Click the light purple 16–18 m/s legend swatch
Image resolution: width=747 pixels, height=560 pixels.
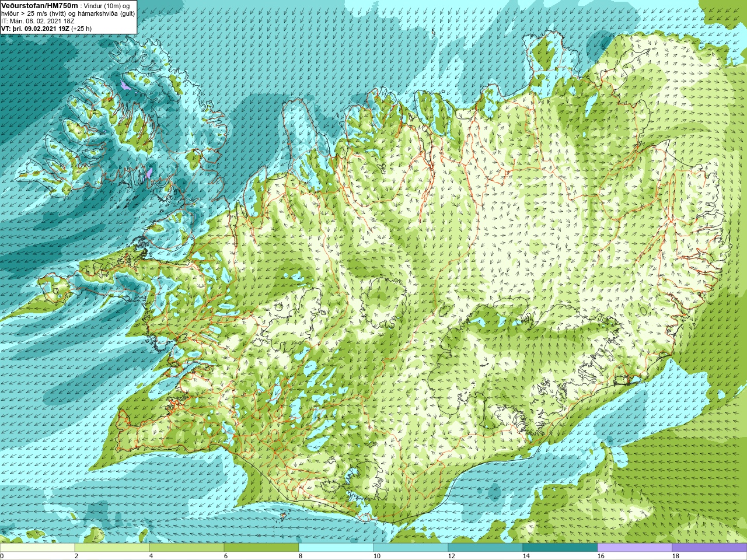click(635, 548)
